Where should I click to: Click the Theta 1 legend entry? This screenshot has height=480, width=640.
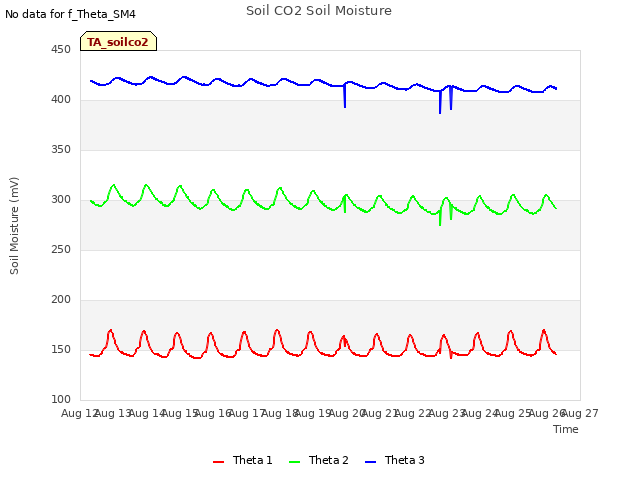click(242, 460)
